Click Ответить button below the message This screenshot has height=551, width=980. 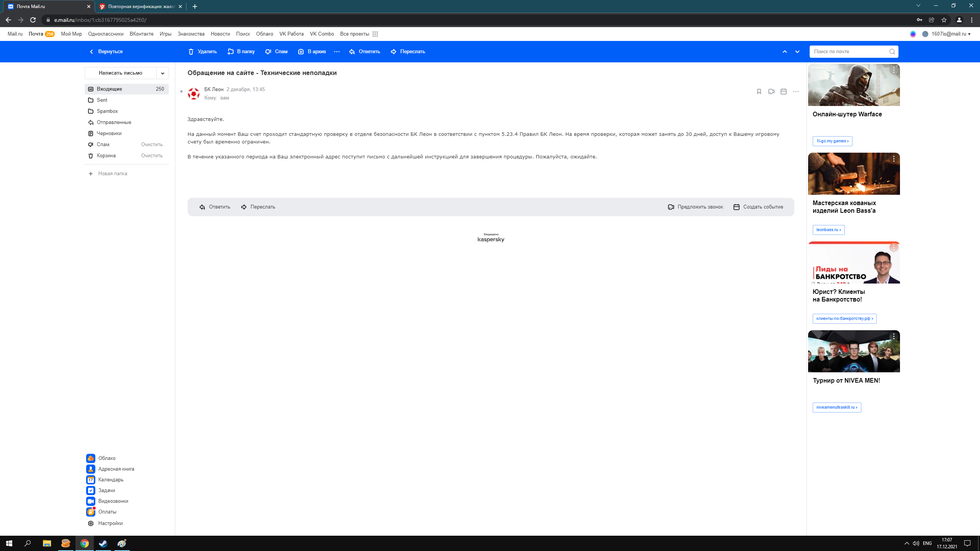215,207
